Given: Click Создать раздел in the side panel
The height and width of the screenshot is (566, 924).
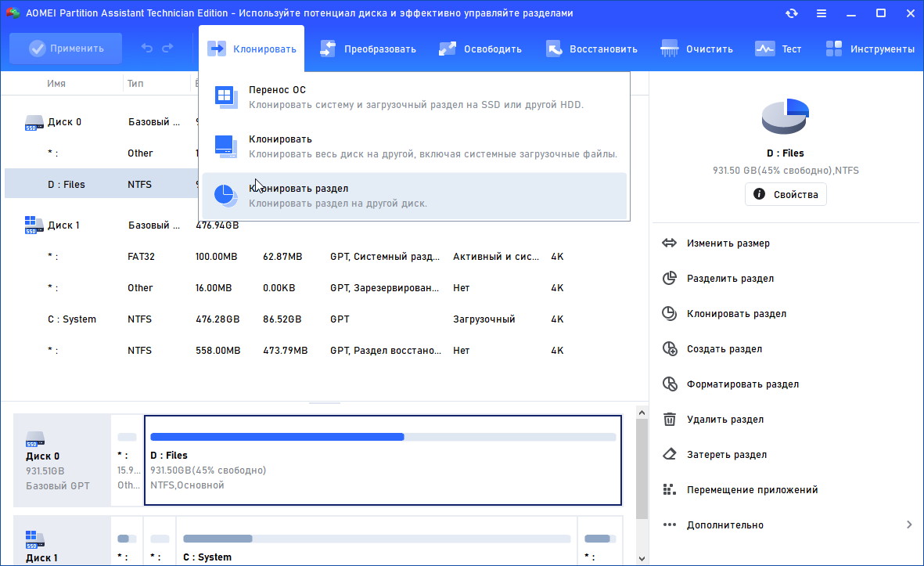Looking at the screenshot, I should pos(724,349).
